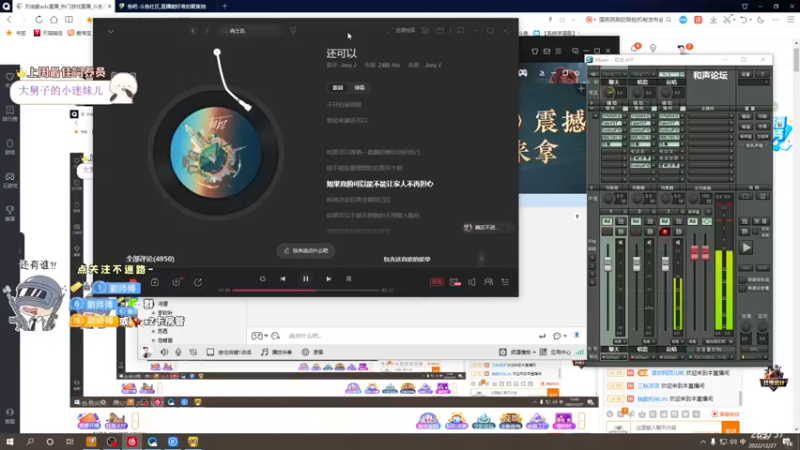Open 包含该首歌的歌单 arrow

[481, 259]
